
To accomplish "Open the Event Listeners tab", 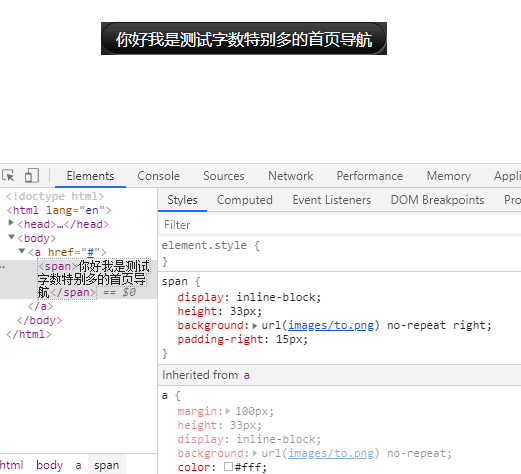I will [x=332, y=200].
